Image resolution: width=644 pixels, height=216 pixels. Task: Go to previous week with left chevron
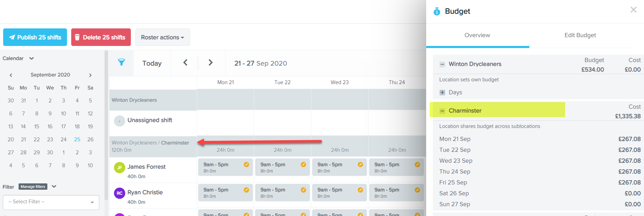(x=185, y=62)
